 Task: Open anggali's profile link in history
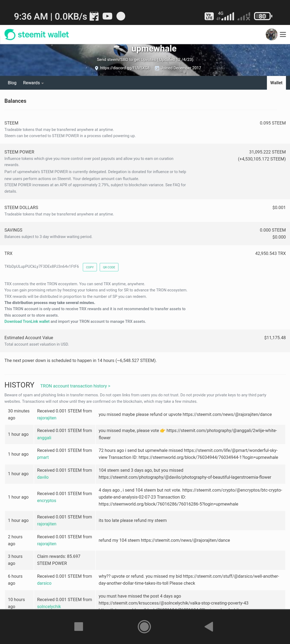44,438
